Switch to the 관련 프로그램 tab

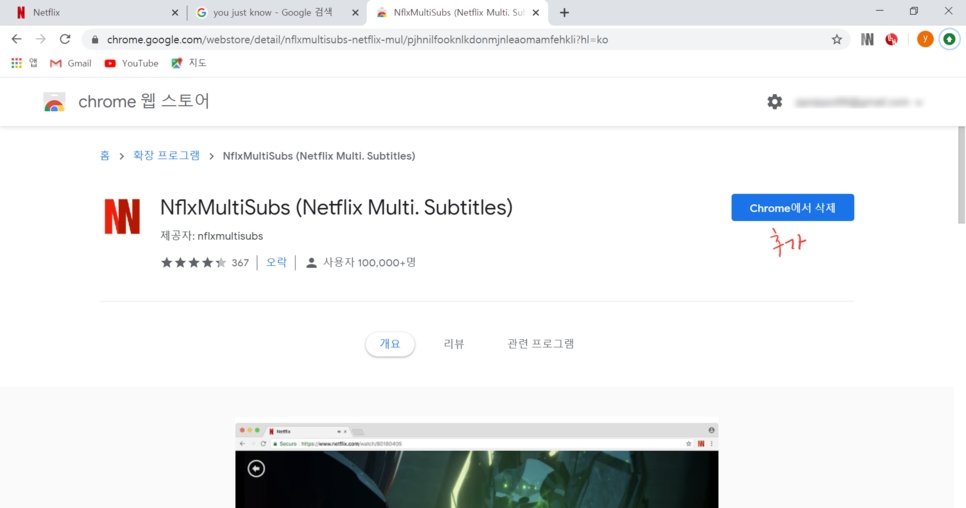[x=540, y=344]
